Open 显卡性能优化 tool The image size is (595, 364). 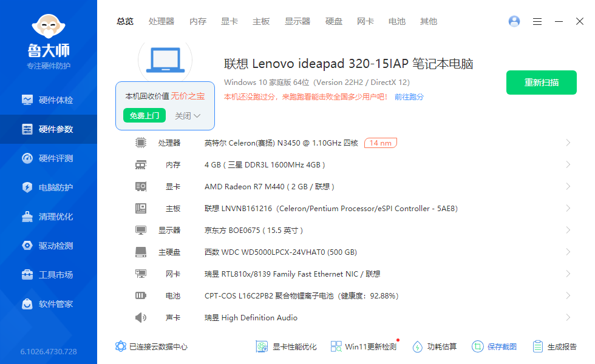tap(286, 346)
